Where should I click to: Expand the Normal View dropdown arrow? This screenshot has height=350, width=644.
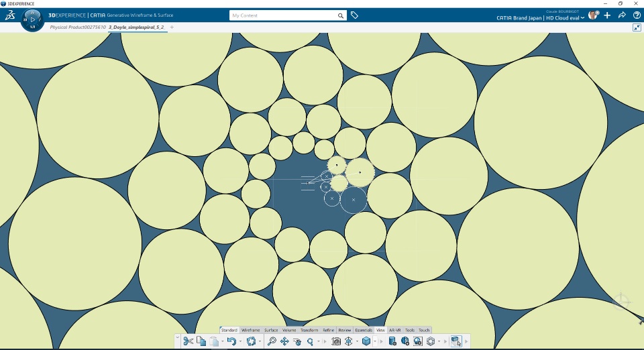[357, 341]
